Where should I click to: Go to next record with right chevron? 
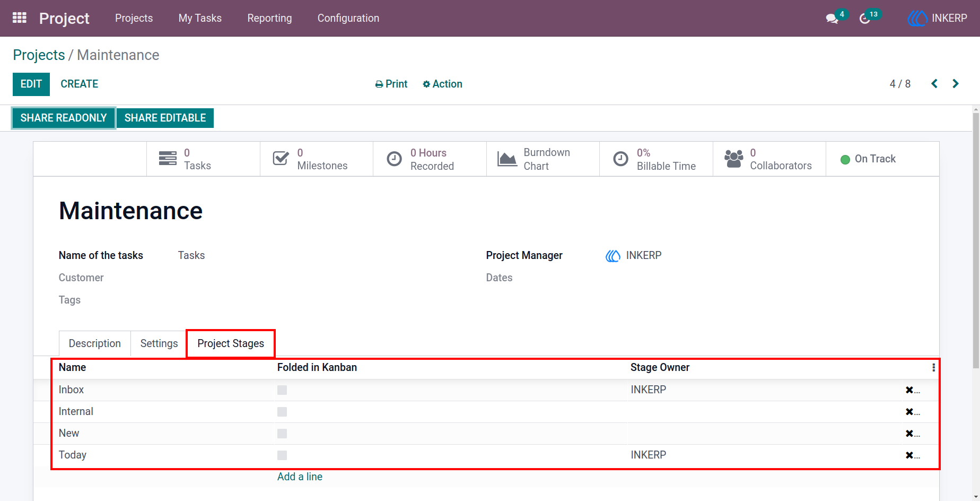[x=956, y=84]
